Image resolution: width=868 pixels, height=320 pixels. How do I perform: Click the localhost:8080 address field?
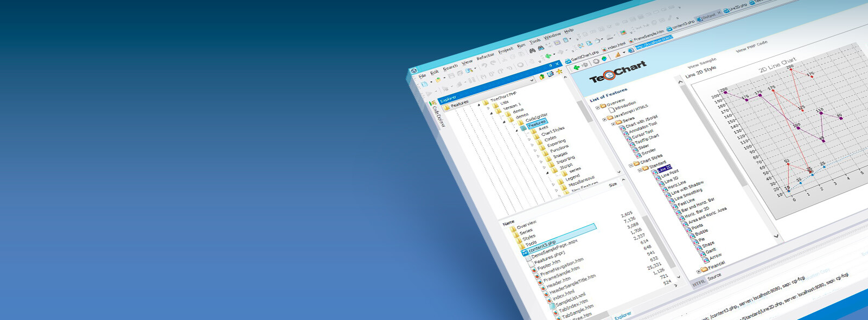[654, 42]
